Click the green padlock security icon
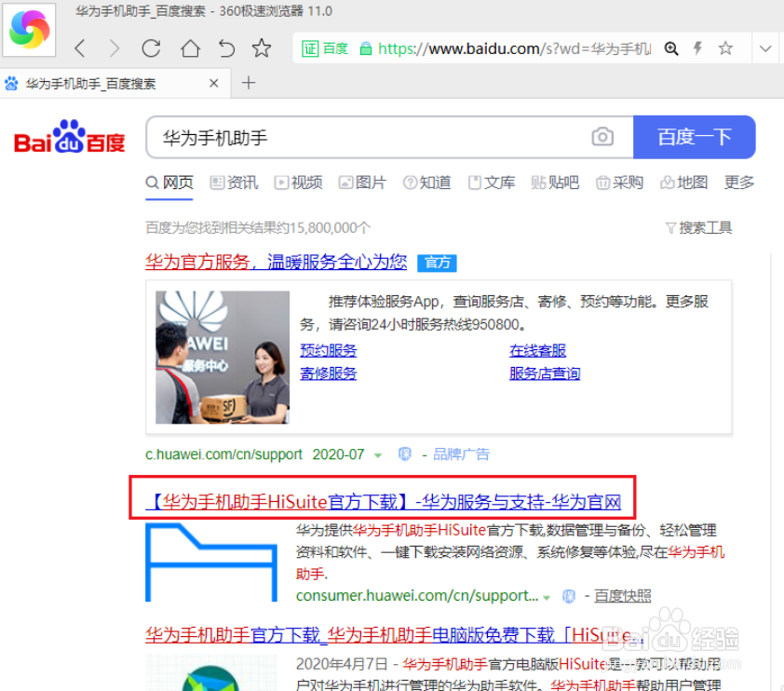This screenshot has width=784, height=691. tap(366, 48)
